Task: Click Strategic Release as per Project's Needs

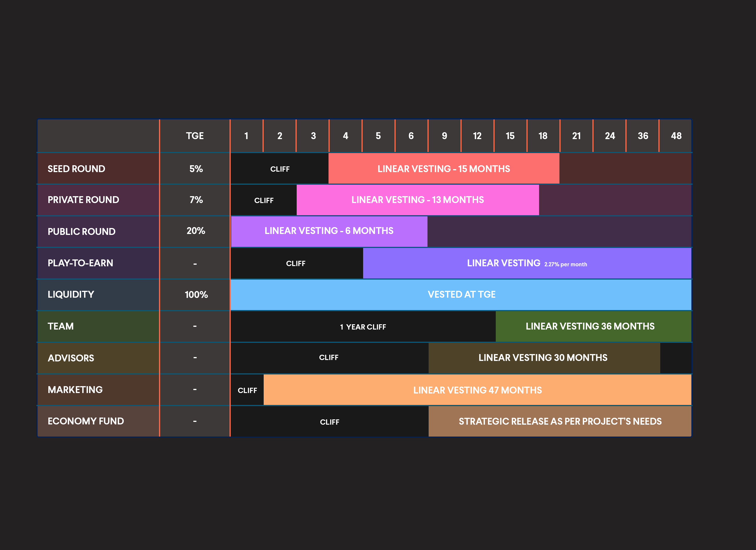Action: (560, 421)
